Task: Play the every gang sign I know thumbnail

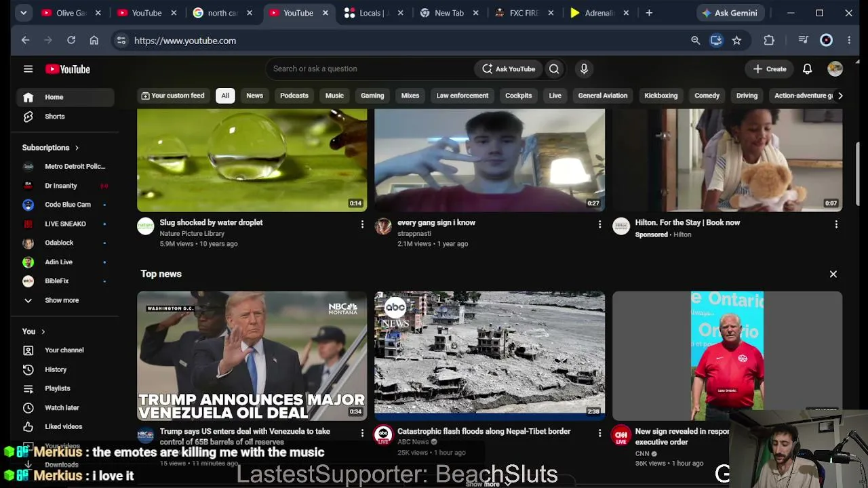Action: (x=490, y=160)
